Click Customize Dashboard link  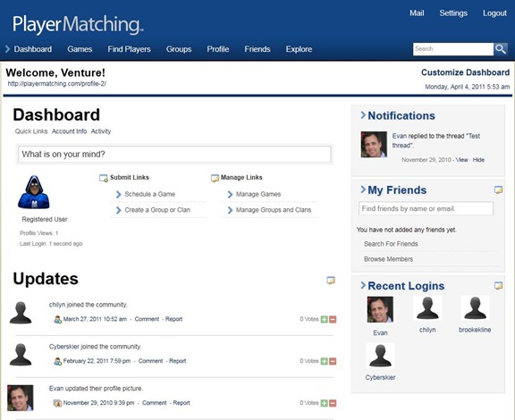pos(466,72)
